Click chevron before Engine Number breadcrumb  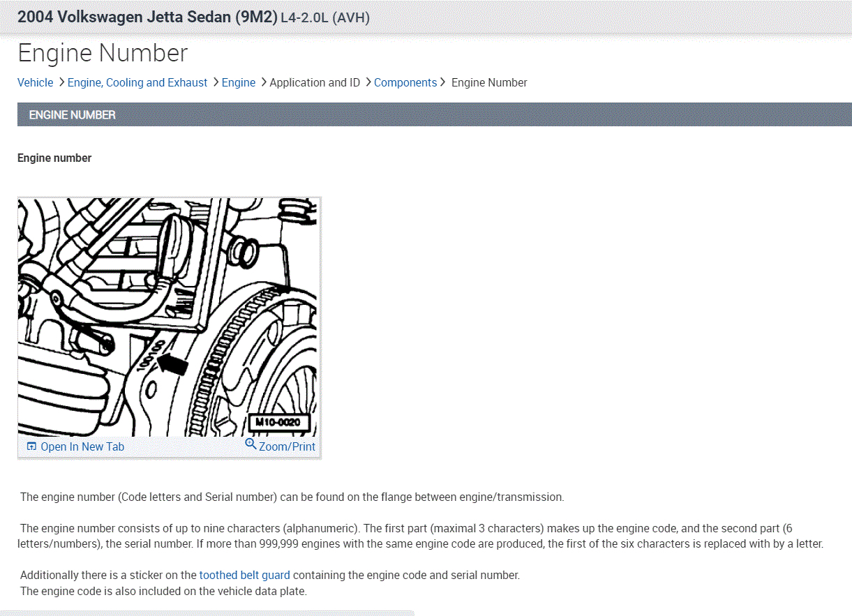(x=442, y=82)
